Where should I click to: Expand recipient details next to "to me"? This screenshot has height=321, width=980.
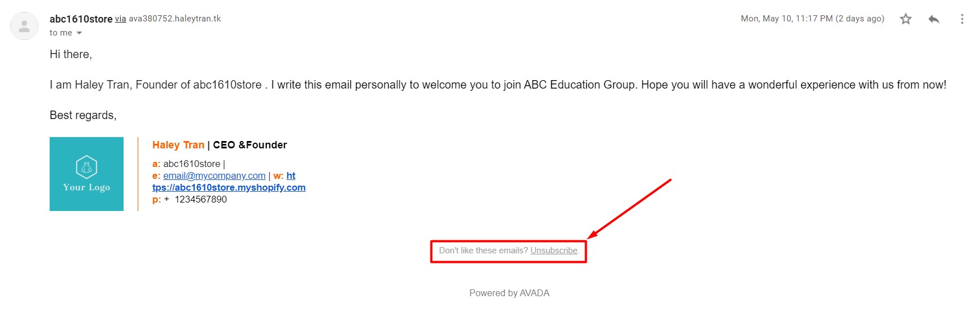point(80,33)
